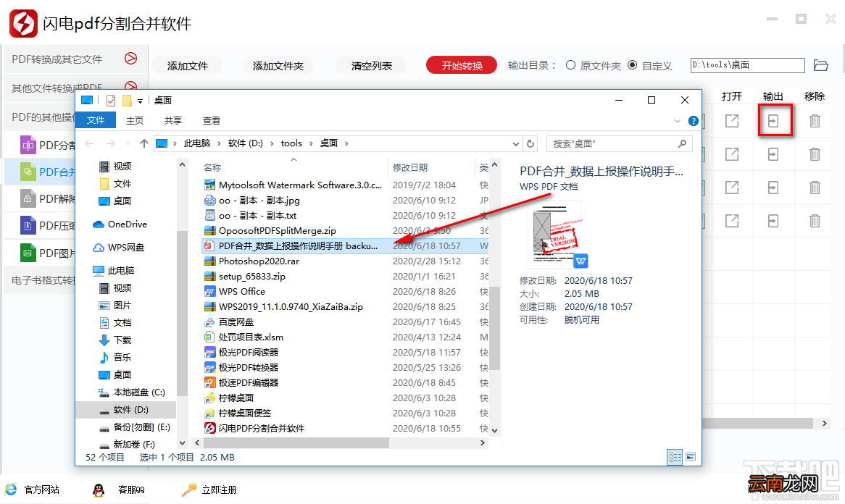Screen dimensions: 845x504
Task: Click the output icon in the fourth row
Action: (773, 221)
